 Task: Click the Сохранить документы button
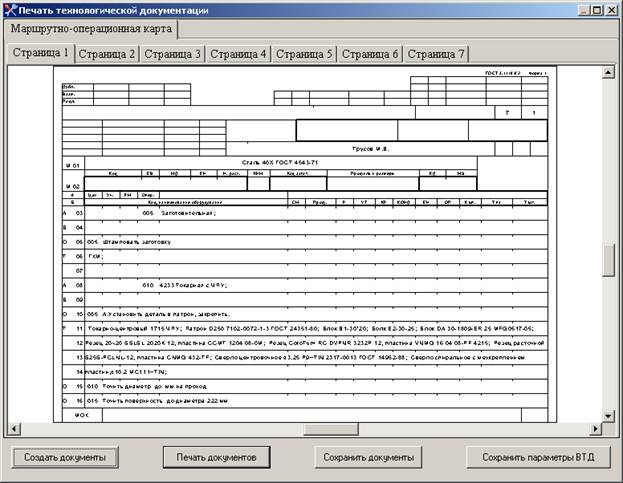pyautogui.click(x=368, y=458)
